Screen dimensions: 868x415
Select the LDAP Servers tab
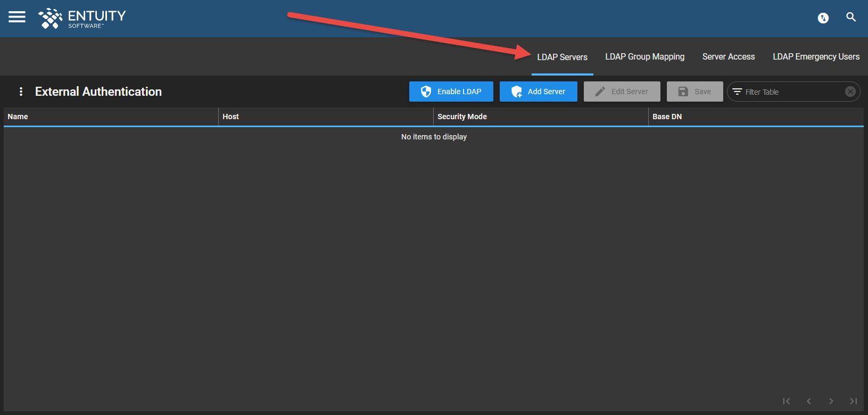point(562,57)
